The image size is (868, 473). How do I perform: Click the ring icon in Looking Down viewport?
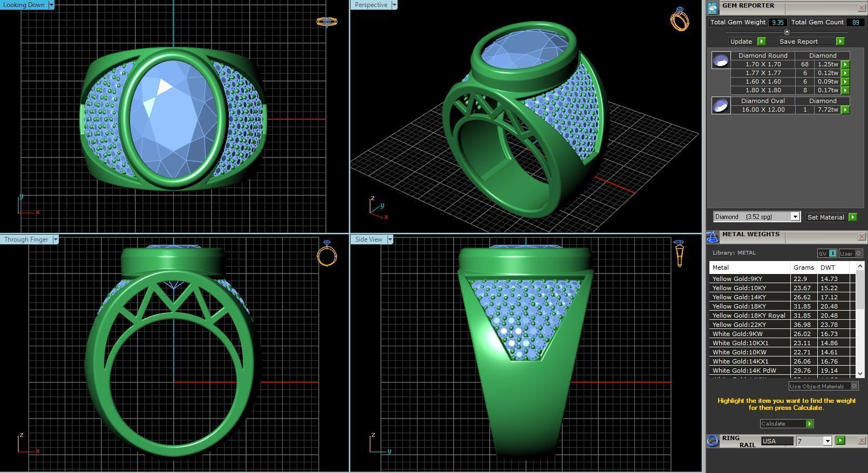point(326,22)
